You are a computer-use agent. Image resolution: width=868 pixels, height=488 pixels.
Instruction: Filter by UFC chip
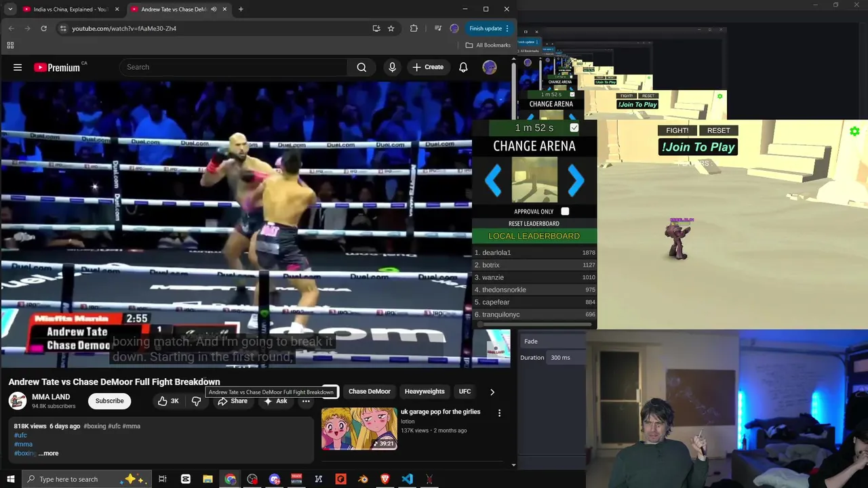pos(465,392)
